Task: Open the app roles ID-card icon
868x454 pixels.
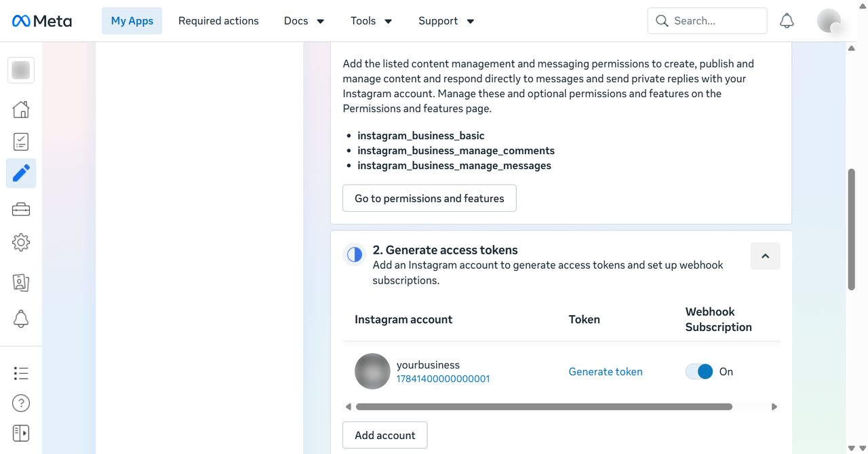Action: click(21, 282)
